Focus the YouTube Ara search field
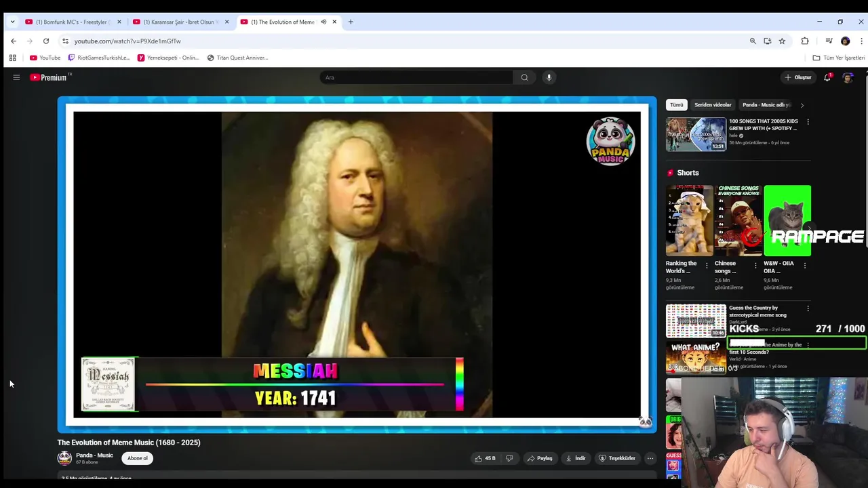 point(416,77)
